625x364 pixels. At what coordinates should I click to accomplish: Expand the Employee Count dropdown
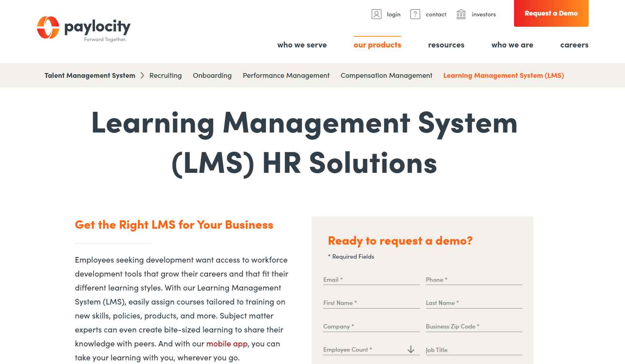coord(372,350)
